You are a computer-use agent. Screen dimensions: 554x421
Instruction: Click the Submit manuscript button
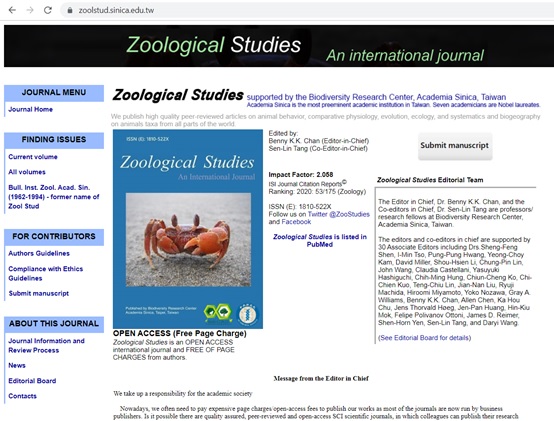[455, 146]
